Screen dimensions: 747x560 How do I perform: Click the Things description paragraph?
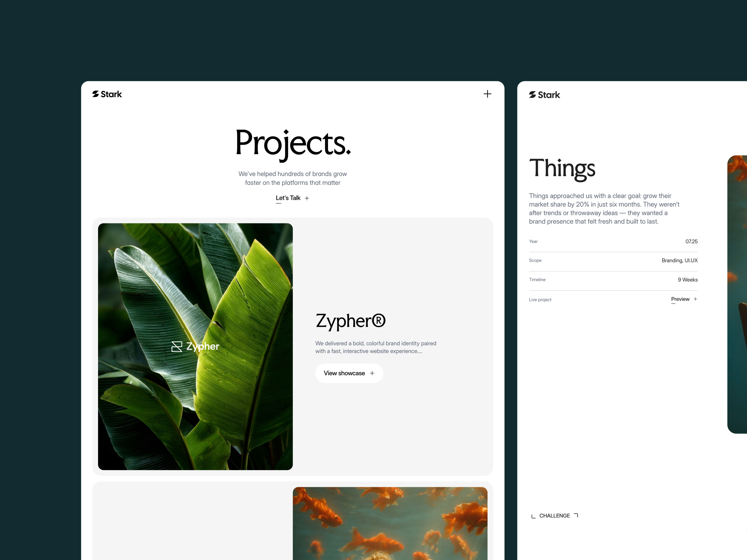tap(604, 209)
